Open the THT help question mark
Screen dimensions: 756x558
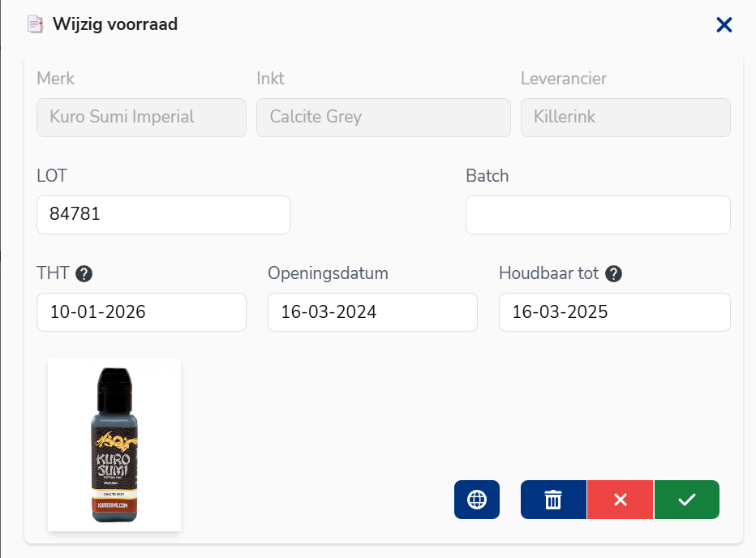click(84, 274)
